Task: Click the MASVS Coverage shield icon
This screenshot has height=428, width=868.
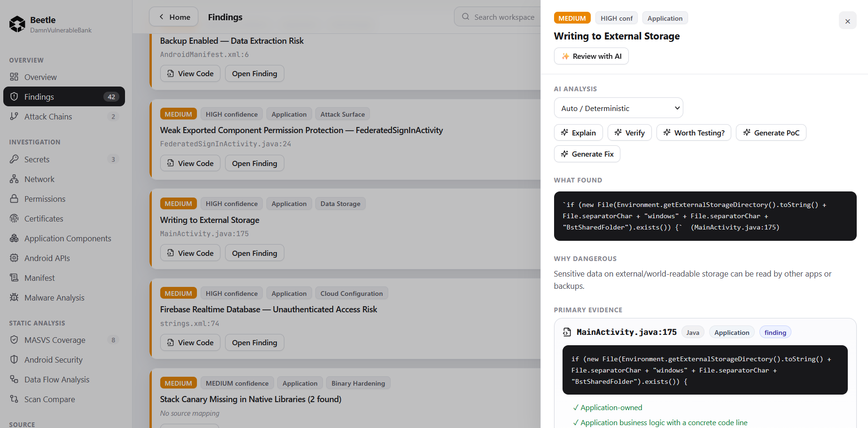Action: [x=14, y=340]
